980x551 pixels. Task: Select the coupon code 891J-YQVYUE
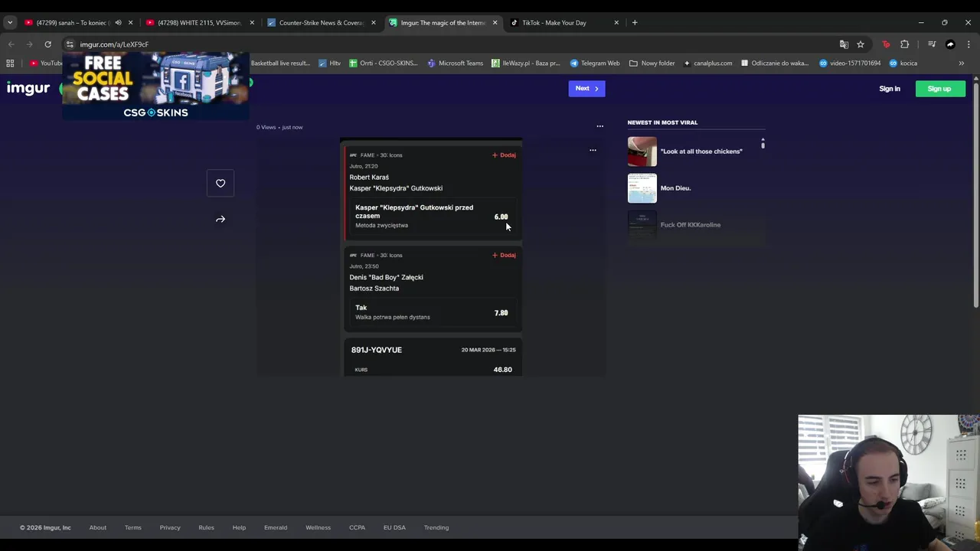point(377,350)
